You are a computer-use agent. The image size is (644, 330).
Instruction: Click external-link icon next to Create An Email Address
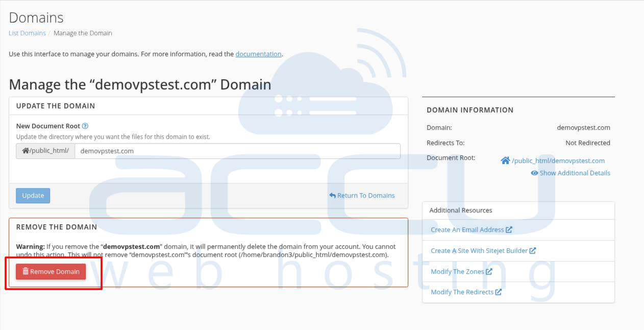[509, 230]
